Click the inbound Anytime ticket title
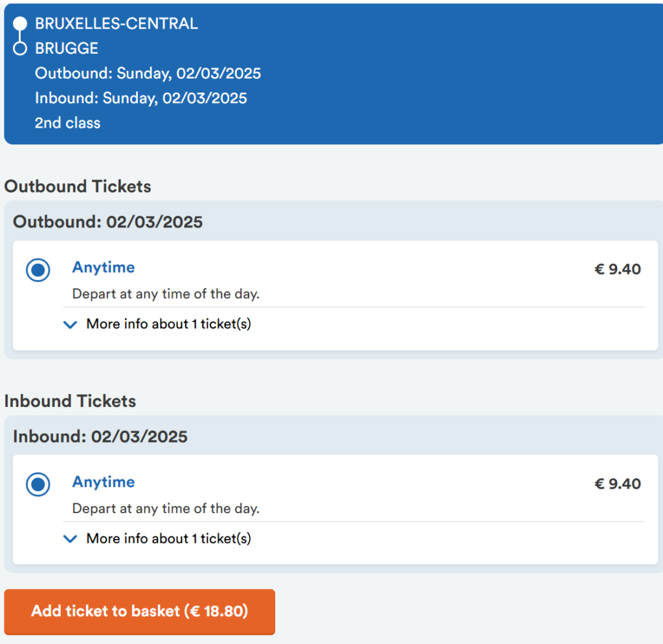The width and height of the screenshot is (663, 644). coord(104,482)
